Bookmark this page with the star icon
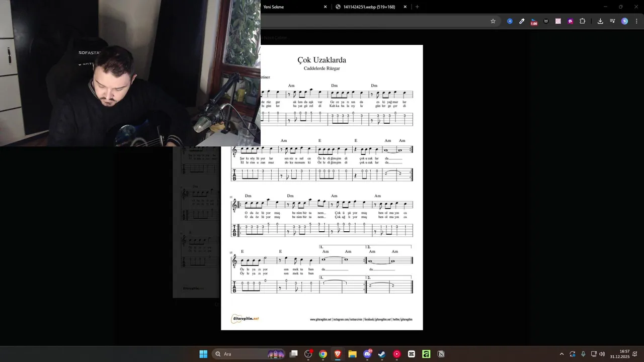 click(493, 21)
